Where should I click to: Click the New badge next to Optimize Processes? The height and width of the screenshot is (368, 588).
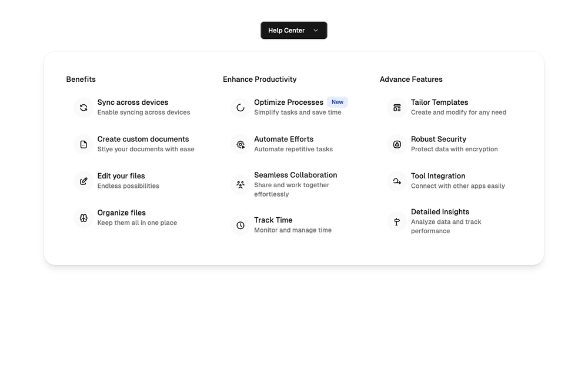pos(338,102)
